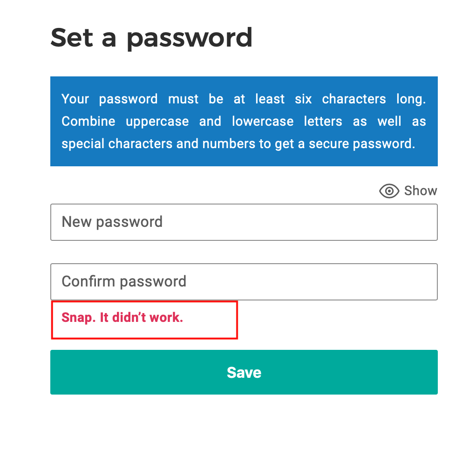The height and width of the screenshot is (450, 476).
Task: Click into the Confirm password field
Action: coord(244,282)
